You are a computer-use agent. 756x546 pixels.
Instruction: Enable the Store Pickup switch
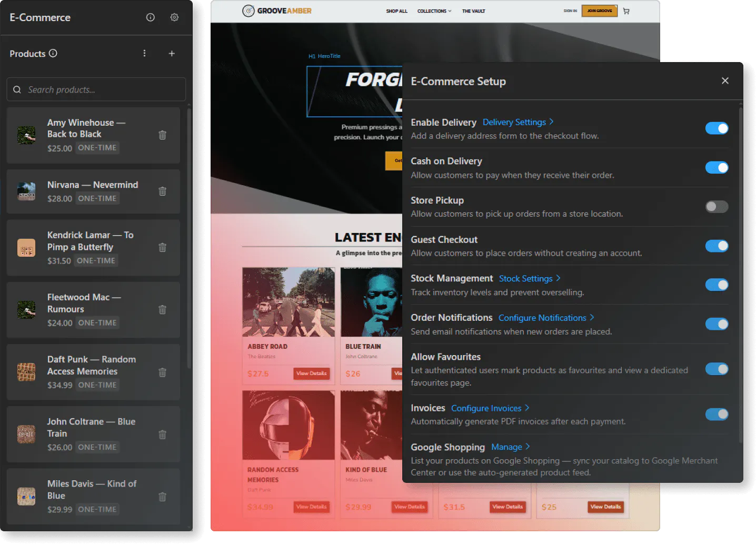(717, 207)
